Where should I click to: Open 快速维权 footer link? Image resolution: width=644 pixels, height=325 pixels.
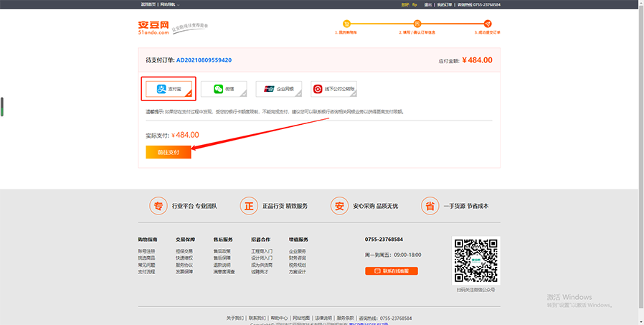[x=184, y=258]
